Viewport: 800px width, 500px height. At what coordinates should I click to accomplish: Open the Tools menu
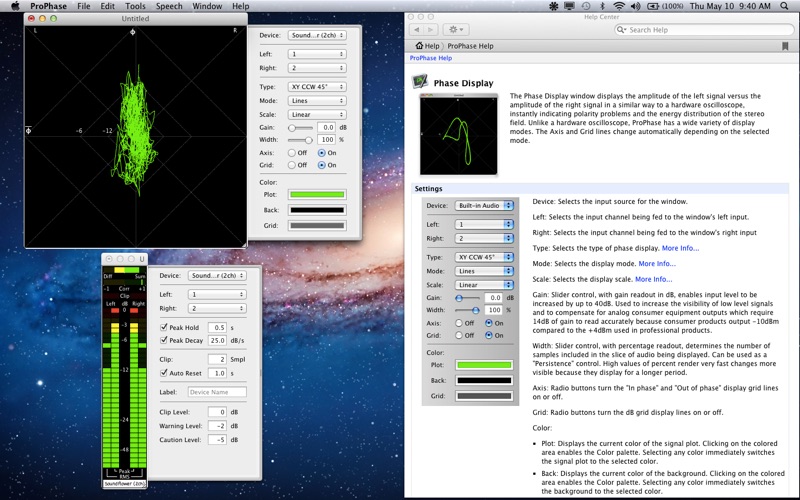pyautogui.click(x=134, y=6)
